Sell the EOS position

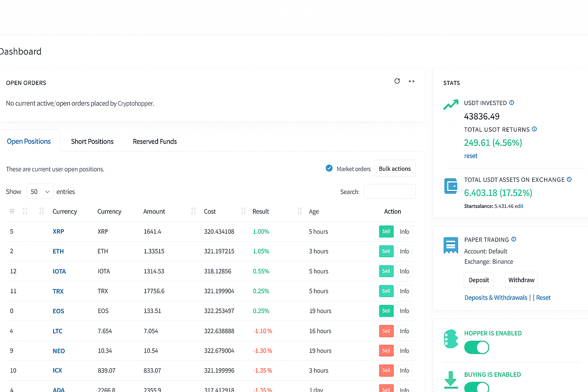pos(386,311)
